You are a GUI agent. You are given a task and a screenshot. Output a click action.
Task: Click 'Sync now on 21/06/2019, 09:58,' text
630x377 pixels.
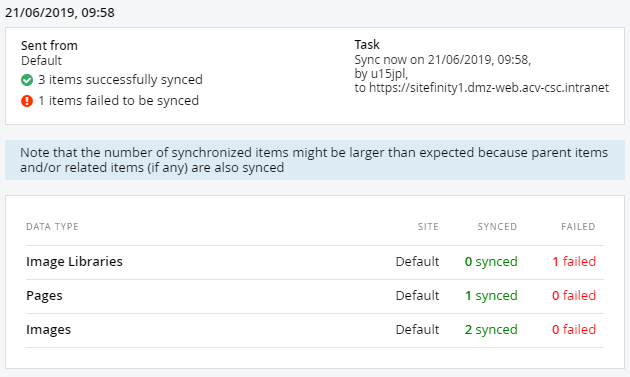(443, 60)
